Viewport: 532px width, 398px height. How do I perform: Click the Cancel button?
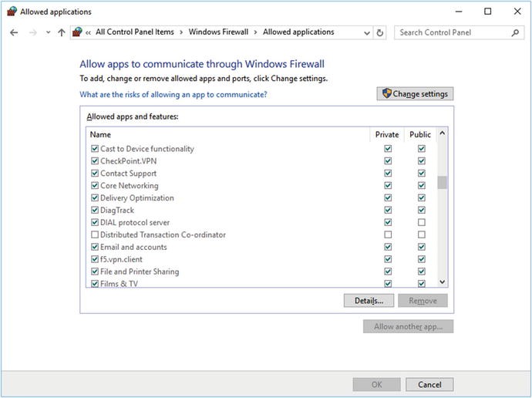click(x=429, y=384)
